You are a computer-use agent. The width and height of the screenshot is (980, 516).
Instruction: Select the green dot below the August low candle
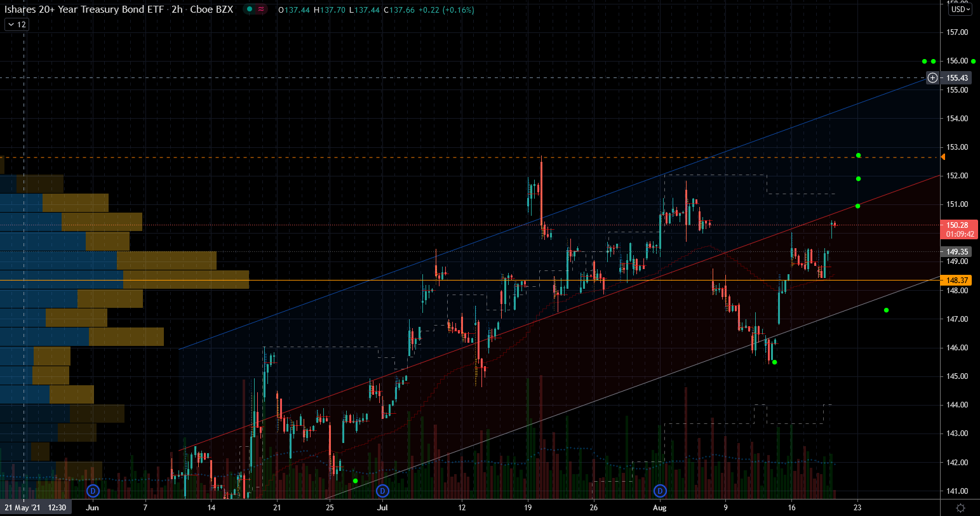coord(775,362)
